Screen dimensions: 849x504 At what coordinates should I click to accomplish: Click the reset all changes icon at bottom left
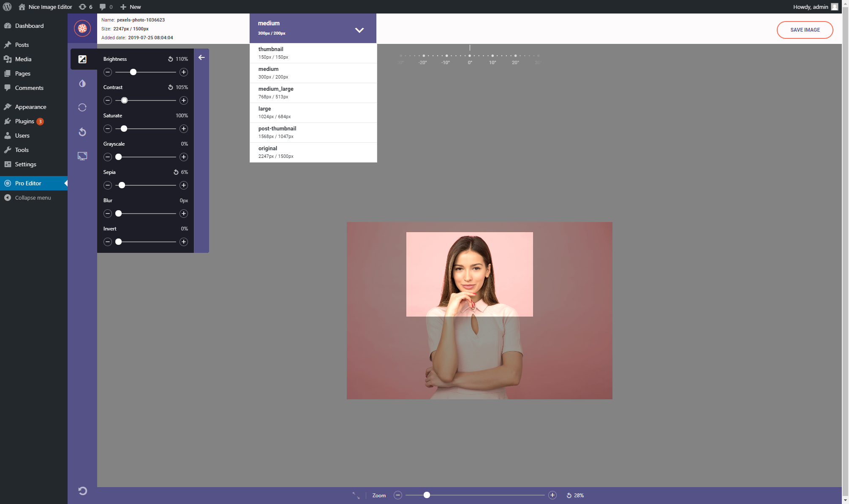pos(82,490)
